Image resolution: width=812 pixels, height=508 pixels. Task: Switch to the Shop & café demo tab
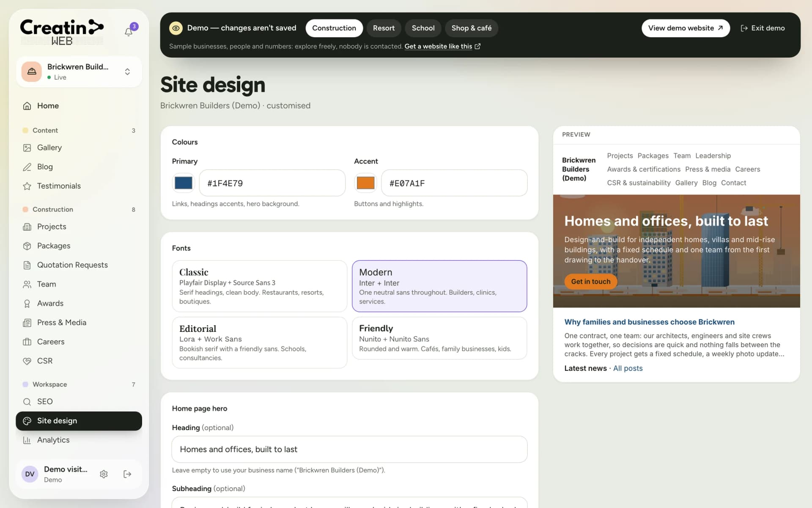point(471,28)
